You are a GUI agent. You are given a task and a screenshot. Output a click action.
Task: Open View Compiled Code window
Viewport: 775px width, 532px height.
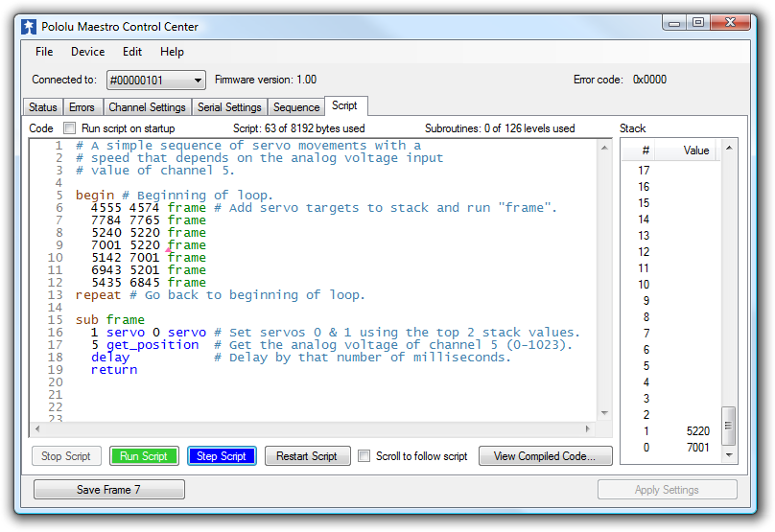(545, 456)
